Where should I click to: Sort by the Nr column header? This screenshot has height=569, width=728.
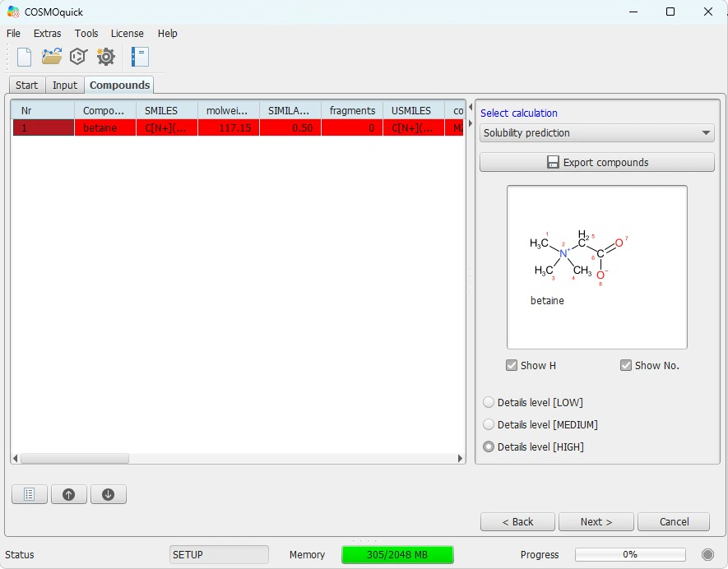43,110
